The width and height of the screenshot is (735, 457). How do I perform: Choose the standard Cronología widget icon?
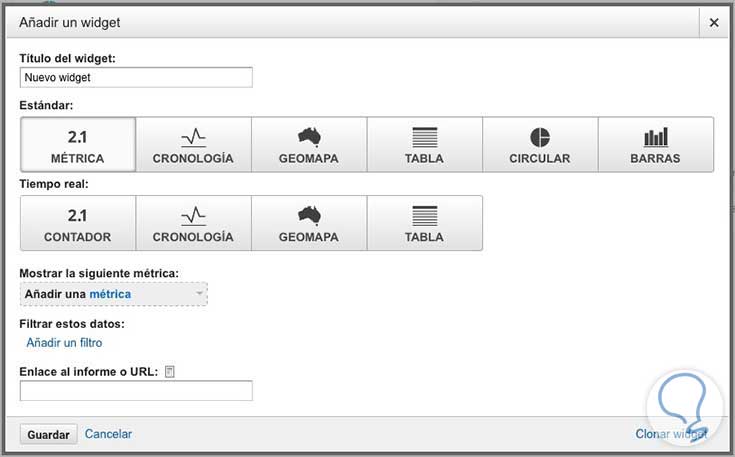point(193,145)
